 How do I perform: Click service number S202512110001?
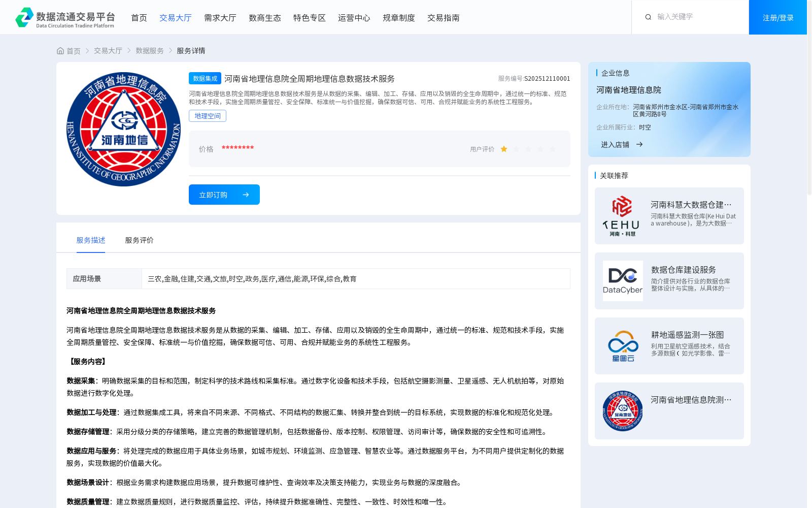coord(547,78)
